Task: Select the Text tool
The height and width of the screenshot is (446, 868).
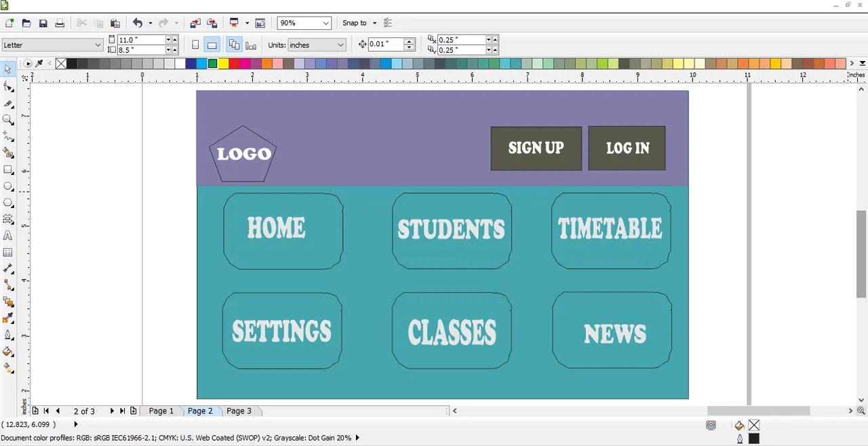Action: pos(8,236)
